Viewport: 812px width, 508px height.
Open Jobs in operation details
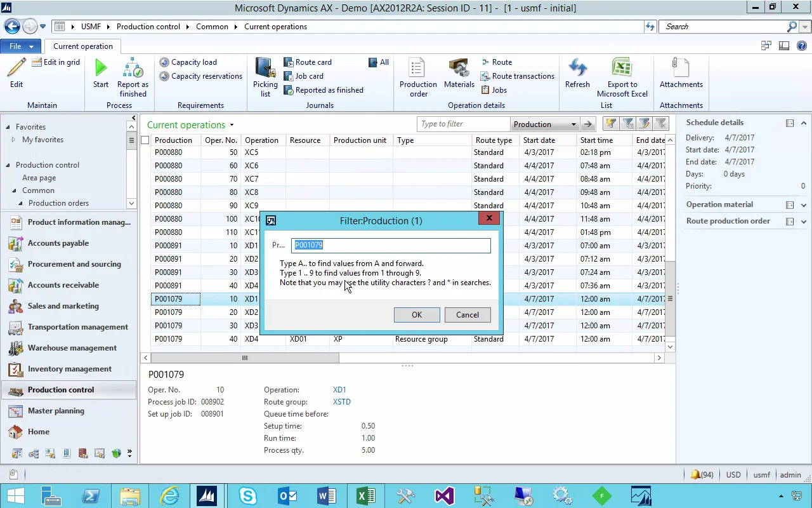(x=494, y=90)
